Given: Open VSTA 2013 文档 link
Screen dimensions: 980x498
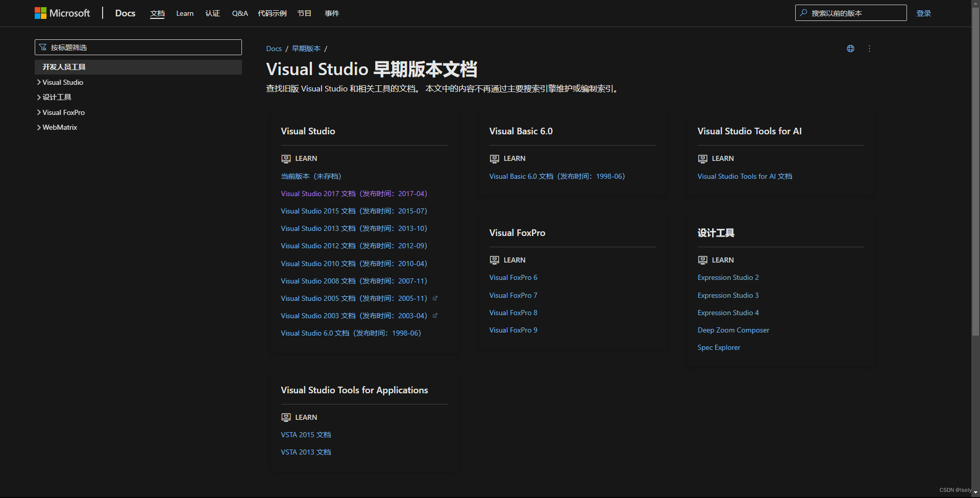Looking at the screenshot, I should [306, 452].
